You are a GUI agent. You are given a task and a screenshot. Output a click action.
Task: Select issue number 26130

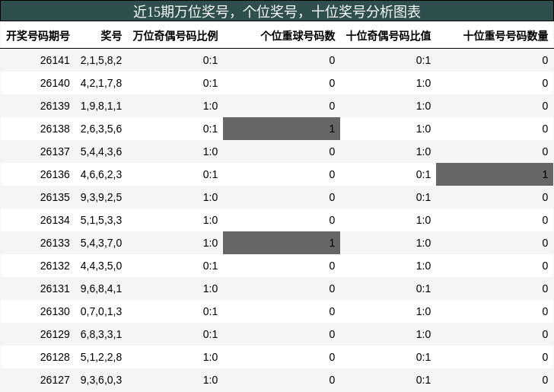point(55,312)
